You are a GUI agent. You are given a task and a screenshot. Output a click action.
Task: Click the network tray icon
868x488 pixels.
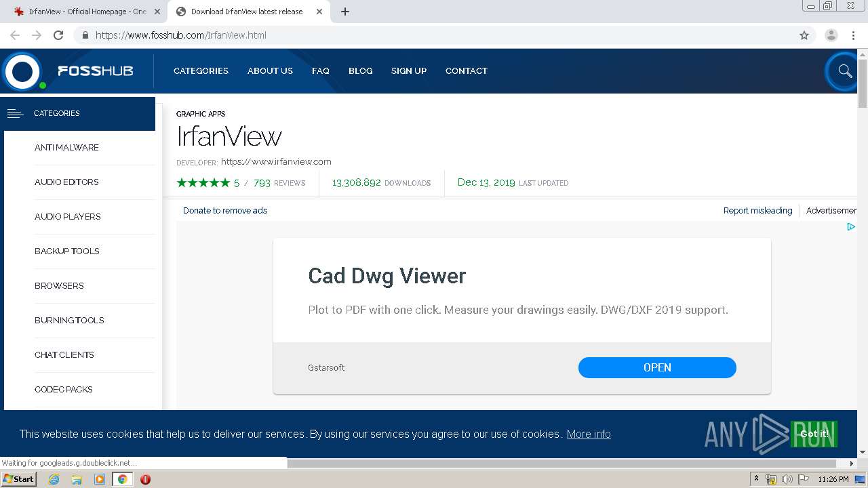(x=771, y=479)
